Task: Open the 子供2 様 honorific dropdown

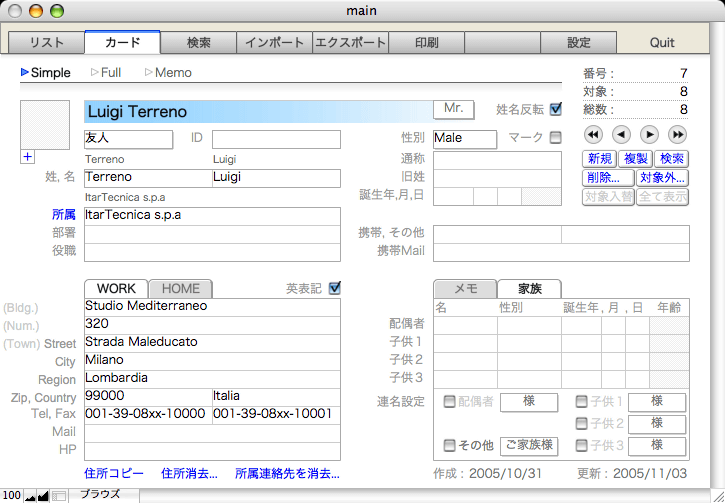Action: 657,423
